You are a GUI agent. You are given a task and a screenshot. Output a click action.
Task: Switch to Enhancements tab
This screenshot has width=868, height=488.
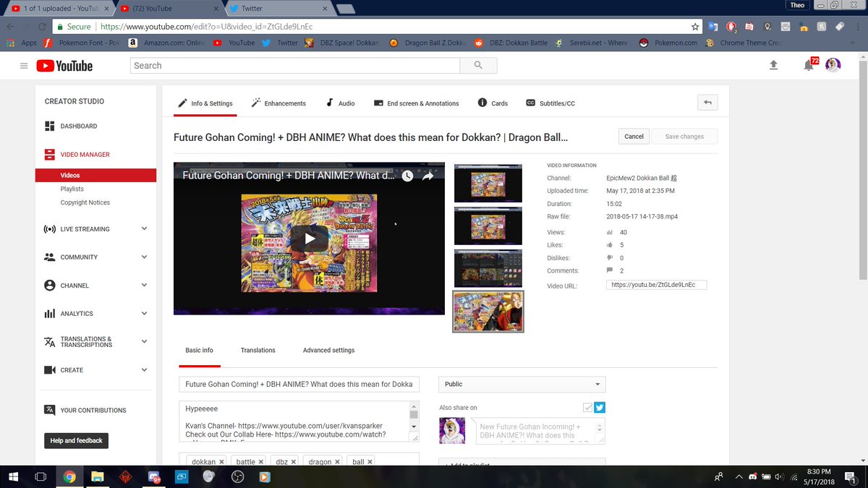[278, 103]
